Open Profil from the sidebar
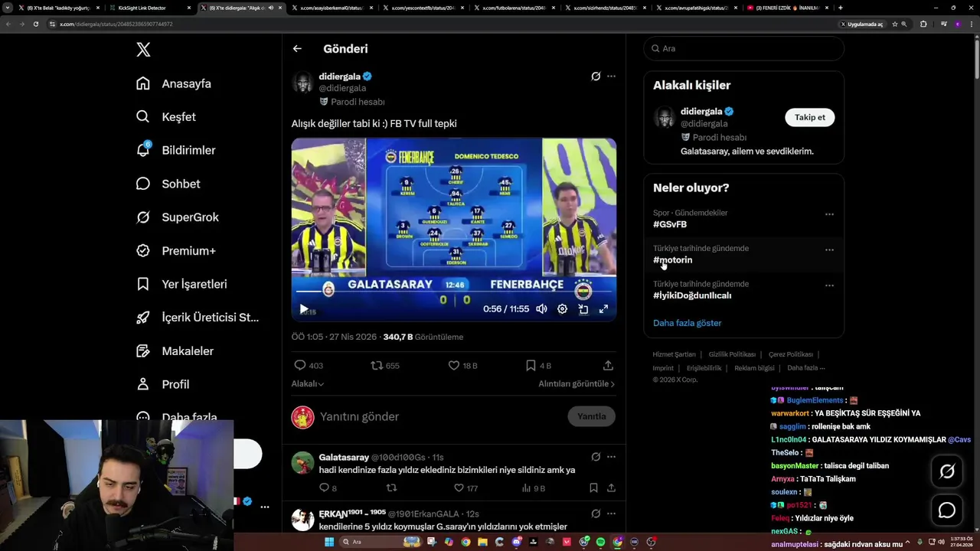 (x=162, y=384)
